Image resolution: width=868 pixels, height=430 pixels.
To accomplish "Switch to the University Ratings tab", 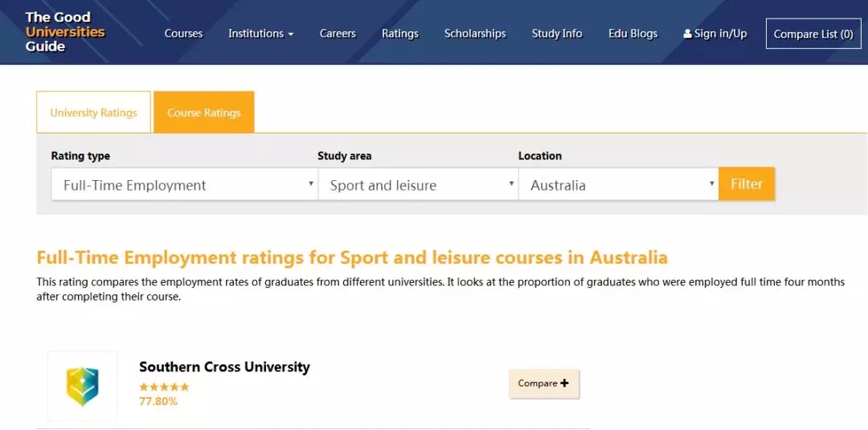I will (x=93, y=113).
